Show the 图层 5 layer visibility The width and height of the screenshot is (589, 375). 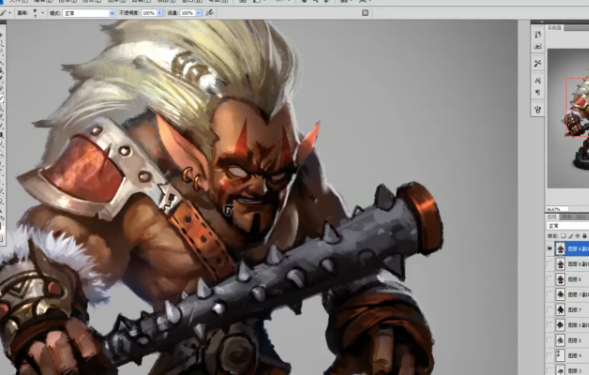click(x=550, y=340)
